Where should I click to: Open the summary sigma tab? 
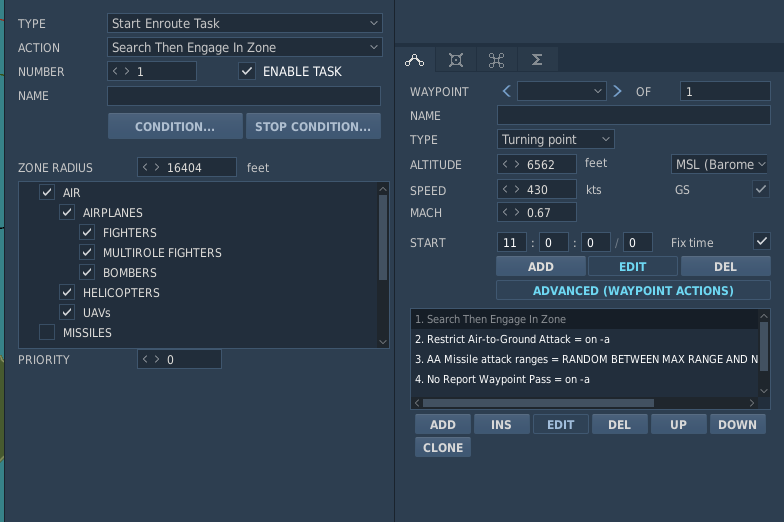537,60
